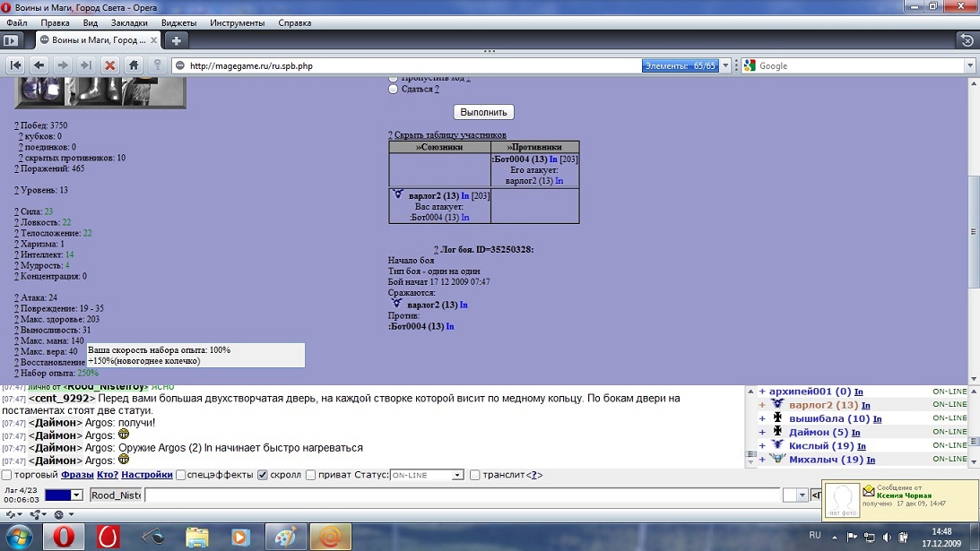
Task: Open the Файл menu
Action: coord(17,22)
